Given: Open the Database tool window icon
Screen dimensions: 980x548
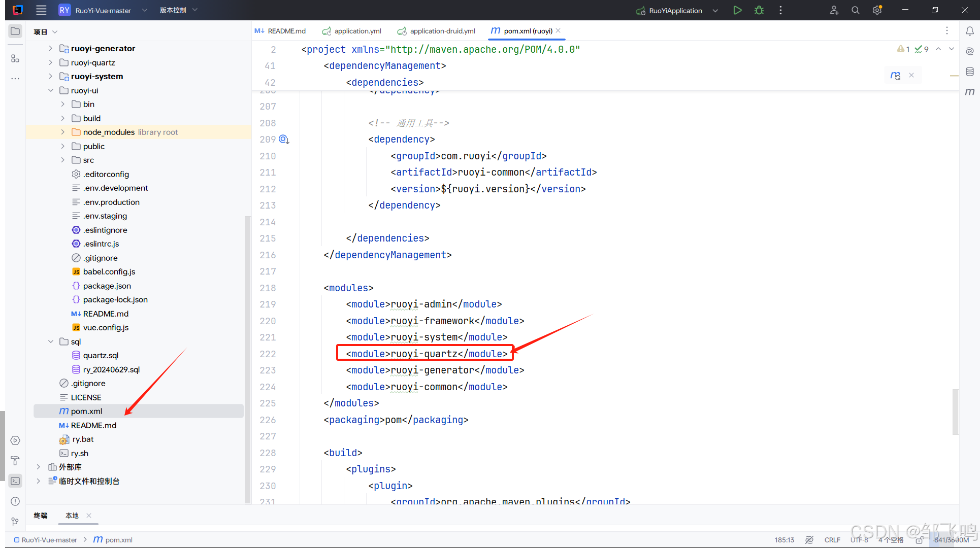Looking at the screenshot, I should 969,72.
